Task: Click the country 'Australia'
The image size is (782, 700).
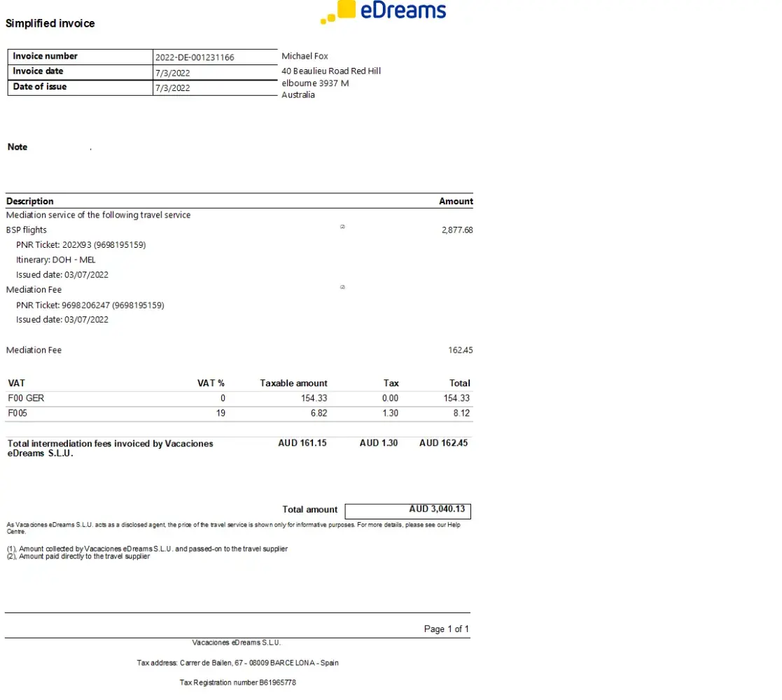Action: click(x=298, y=94)
